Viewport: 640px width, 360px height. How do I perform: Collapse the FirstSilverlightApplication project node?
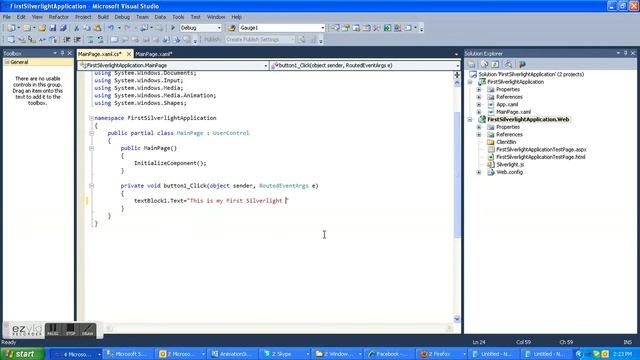point(470,82)
